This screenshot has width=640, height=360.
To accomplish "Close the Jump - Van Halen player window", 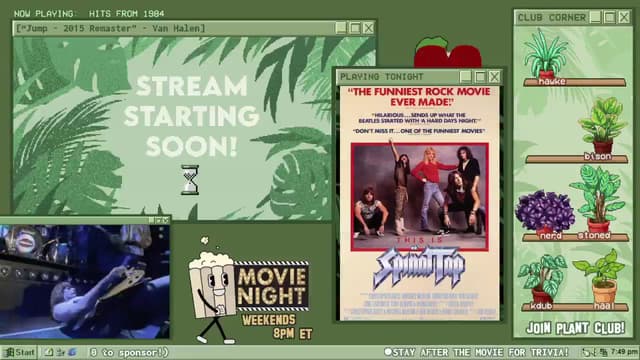I will (369, 28).
